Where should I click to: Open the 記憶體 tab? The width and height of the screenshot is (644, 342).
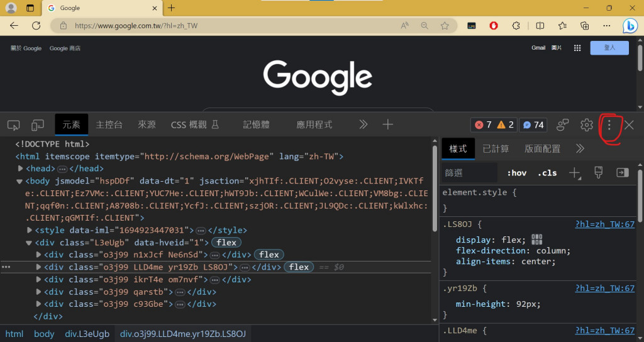pos(257,125)
